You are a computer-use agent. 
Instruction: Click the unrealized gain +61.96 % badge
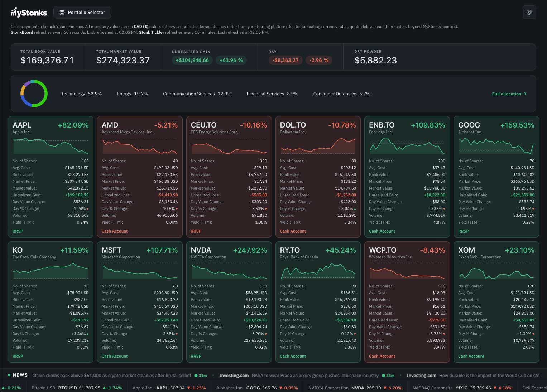pyautogui.click(x=231, y=60)
